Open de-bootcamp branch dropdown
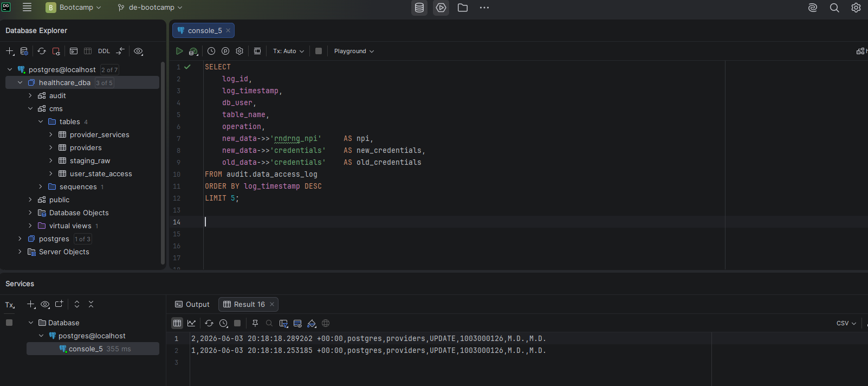The image size is (868, 386). click(150, 8)
